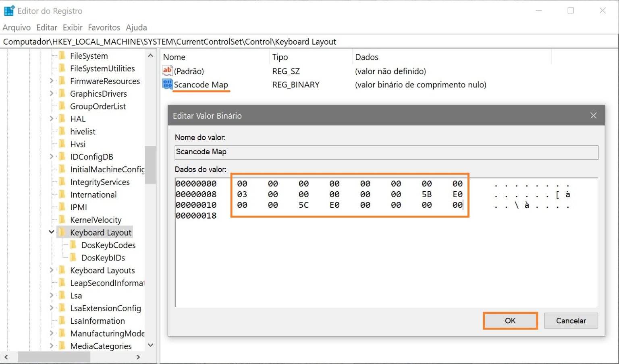Viewport: 619px width, 364px height.
Task: Click the Hvsi folder icon
Action: (x=63, y=144)
